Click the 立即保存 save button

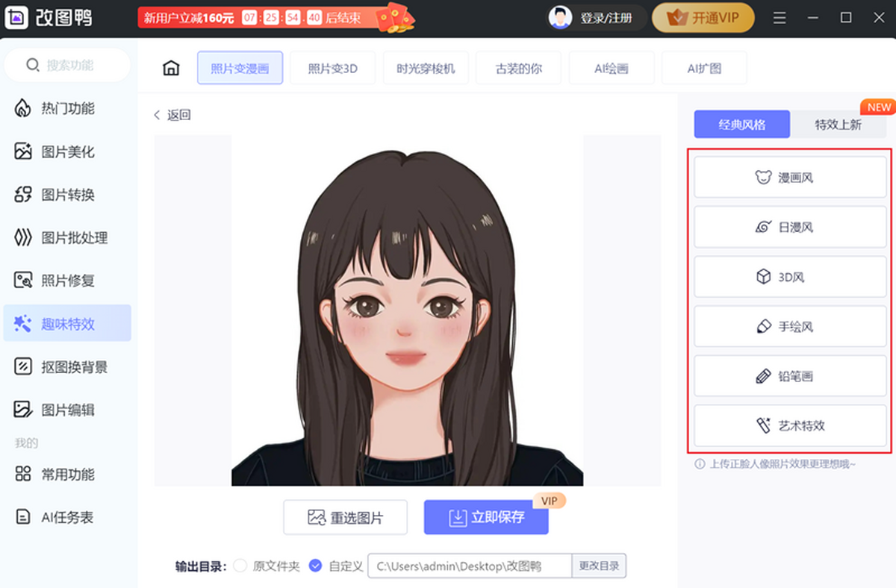[x=485, y=516]
